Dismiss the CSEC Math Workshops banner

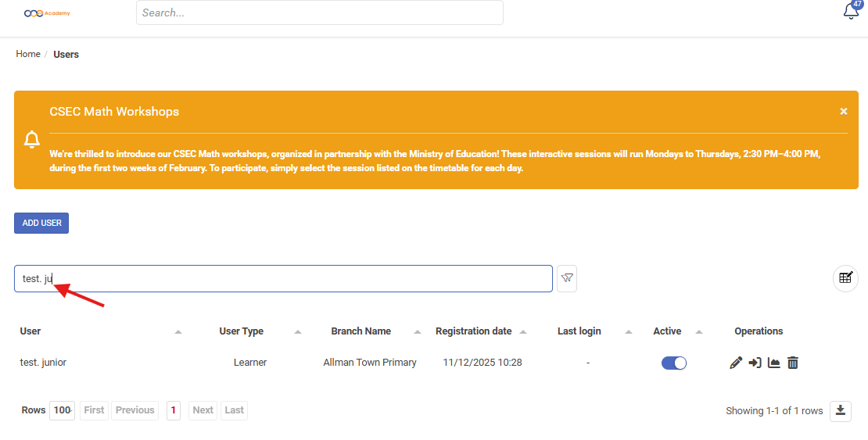click(x=844, y=112)
